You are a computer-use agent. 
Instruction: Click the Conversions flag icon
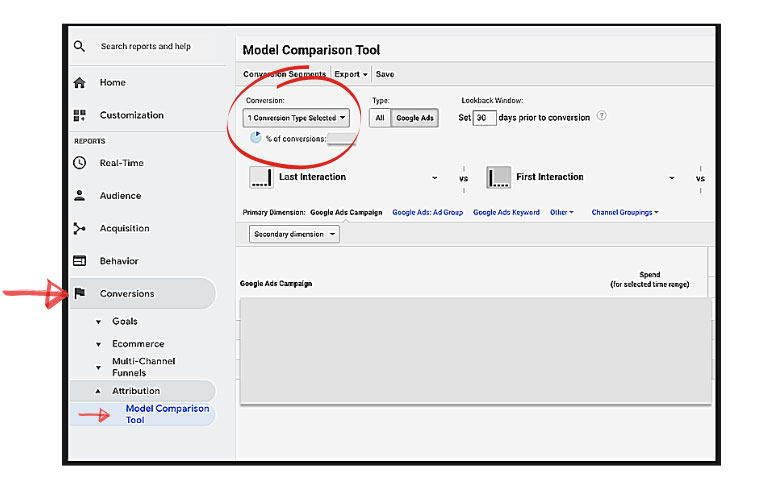(80, 294)
